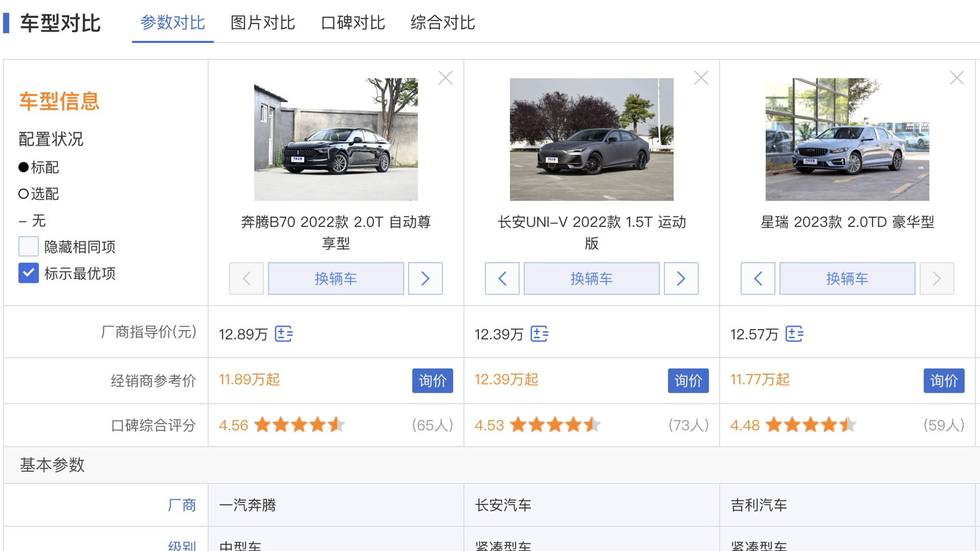Screen dimensions: 980x551
Task: Switch to 图片对比 tab
Action: click(262, 23)
